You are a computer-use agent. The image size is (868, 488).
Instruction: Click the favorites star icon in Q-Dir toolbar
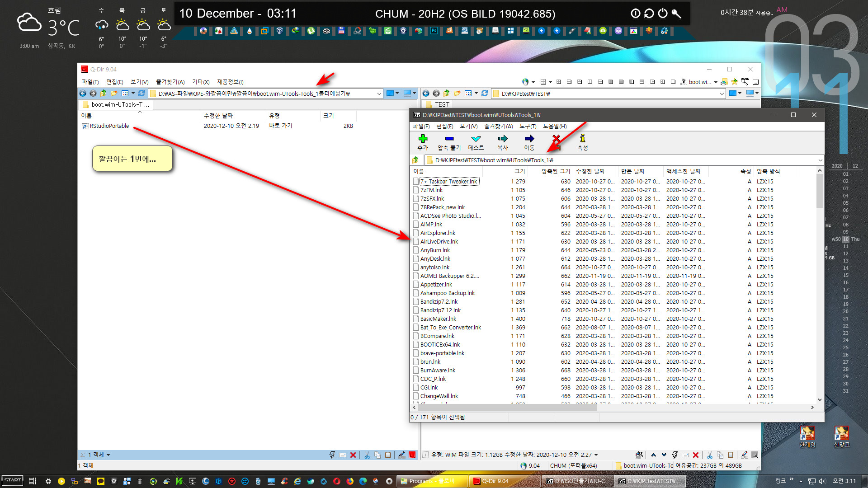tap(734, 82)
